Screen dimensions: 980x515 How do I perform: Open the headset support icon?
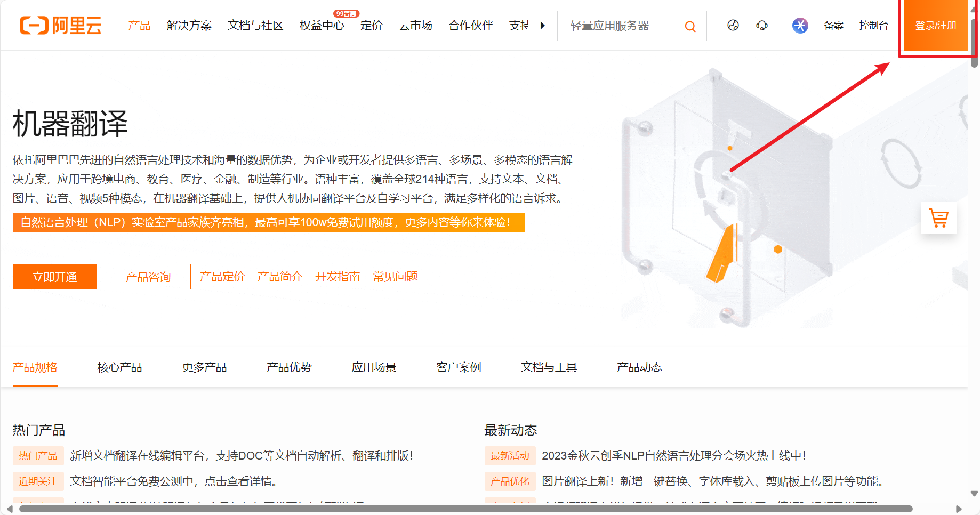(x=762, y=25)
